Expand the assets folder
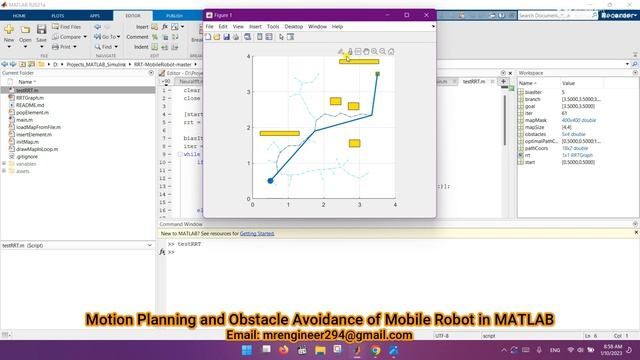Image resolution: width=640 pixels, height=360 pixels. [x=4, y=171]
